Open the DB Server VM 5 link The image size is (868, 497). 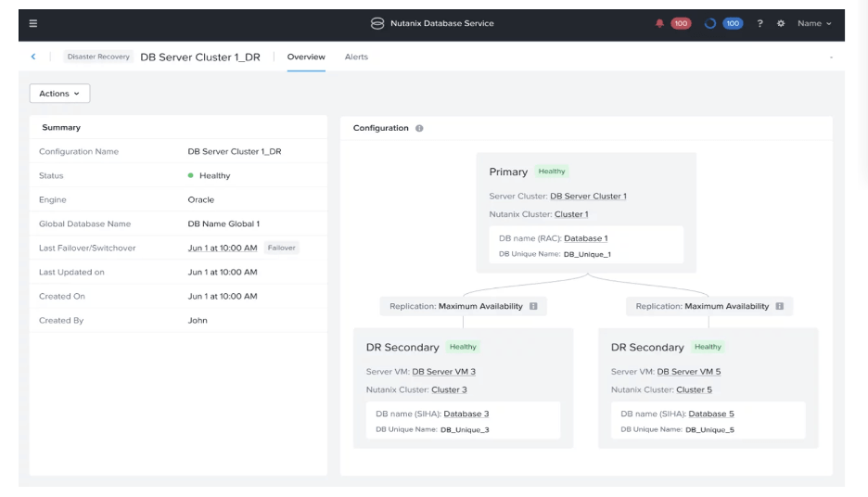(689, 372)
